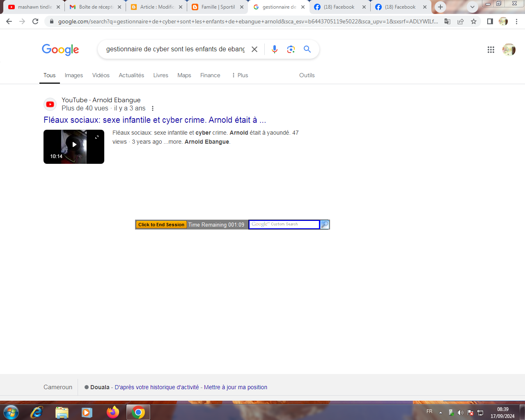
Task: Open Chrome profile avatar in toolbar
Action: click(503, 21)
